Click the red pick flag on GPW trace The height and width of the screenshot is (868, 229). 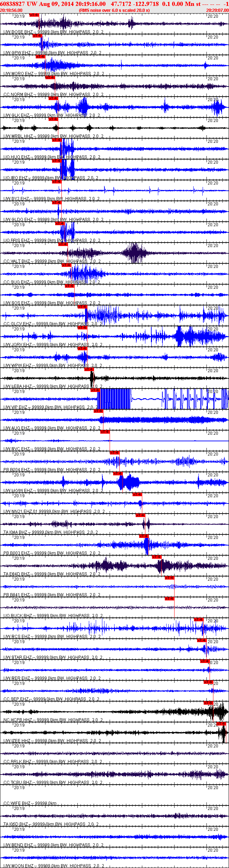pos(37,36)
